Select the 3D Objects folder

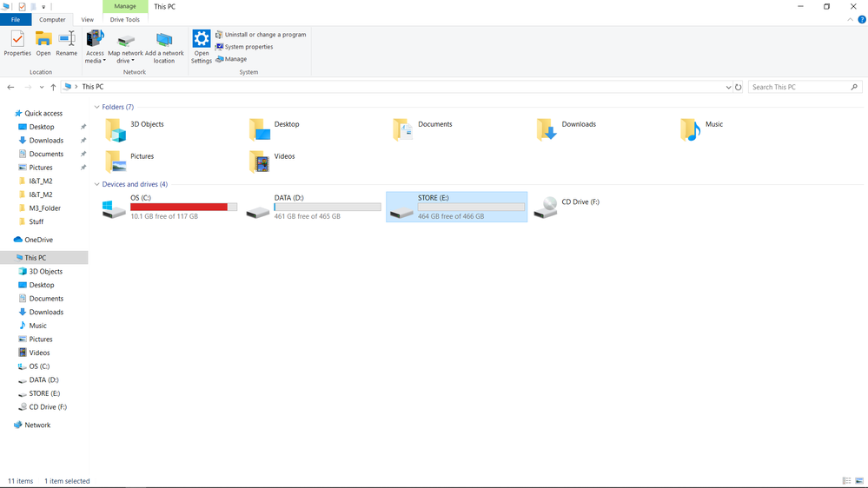pos(136,129)
